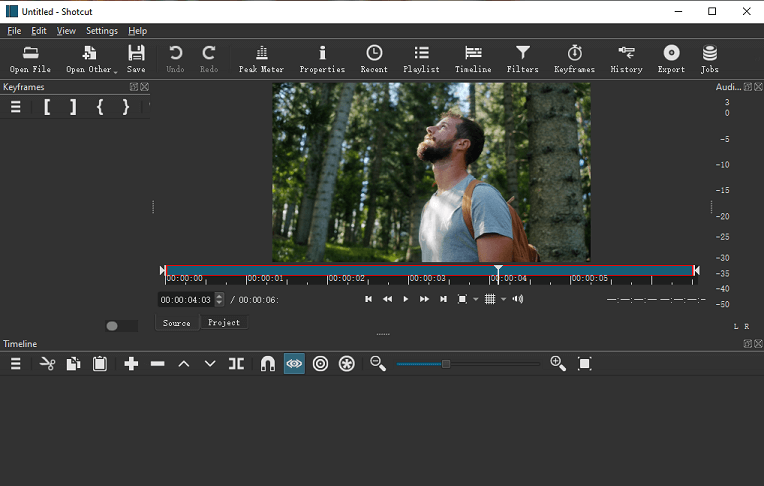This screenshot has height=486, width=764.
Task: Show the History panel
Action: (626, 59)
